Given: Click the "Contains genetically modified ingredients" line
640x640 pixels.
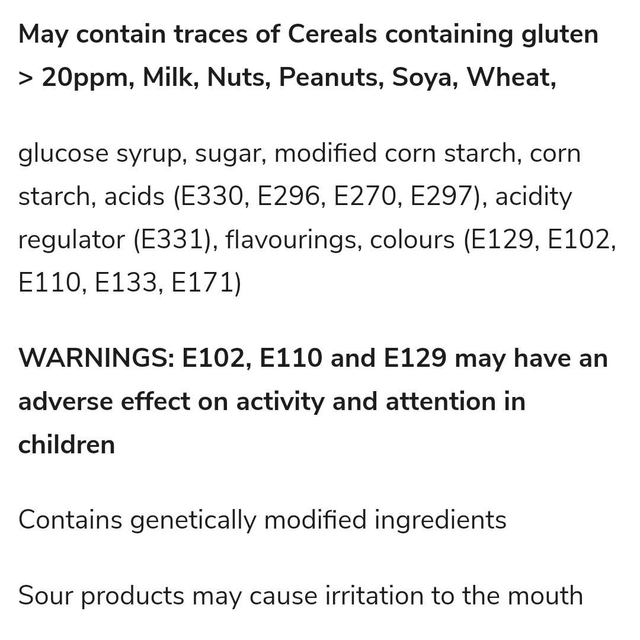Looking at the screenshot, I should 262,520.
